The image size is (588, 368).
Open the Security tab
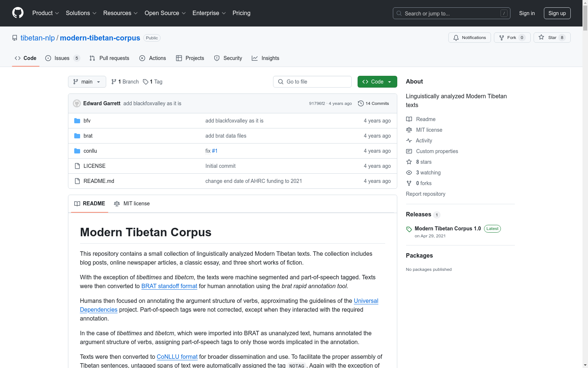pos(228,58)
